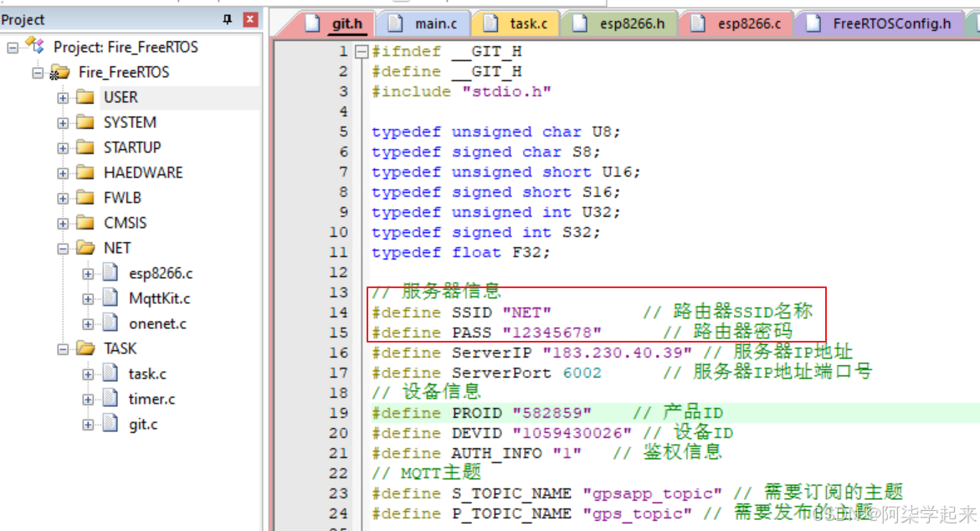The image size is (980, 531).
Task: Collapse the TASK group
Action: (x=62, y=348)
